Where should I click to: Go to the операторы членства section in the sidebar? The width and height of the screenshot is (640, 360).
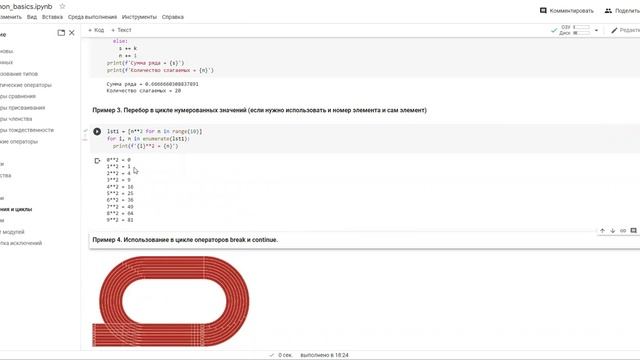(x=16, y=119)
